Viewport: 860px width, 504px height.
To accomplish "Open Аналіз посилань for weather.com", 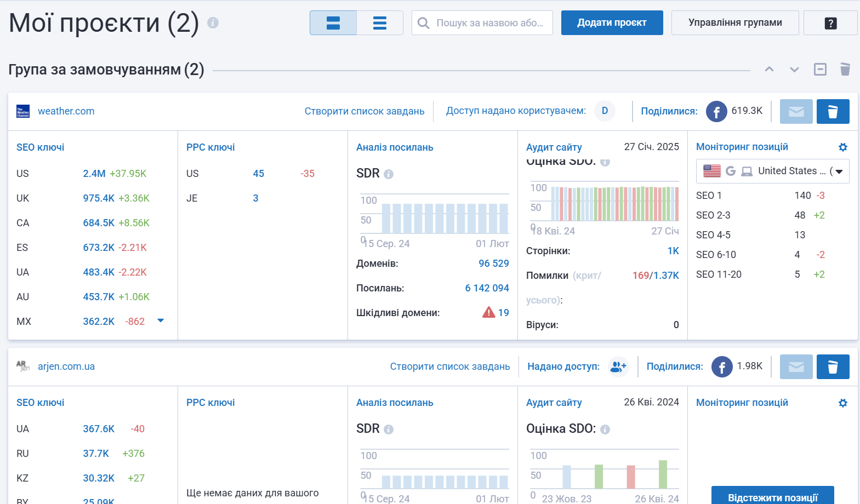I will point(395,147).
